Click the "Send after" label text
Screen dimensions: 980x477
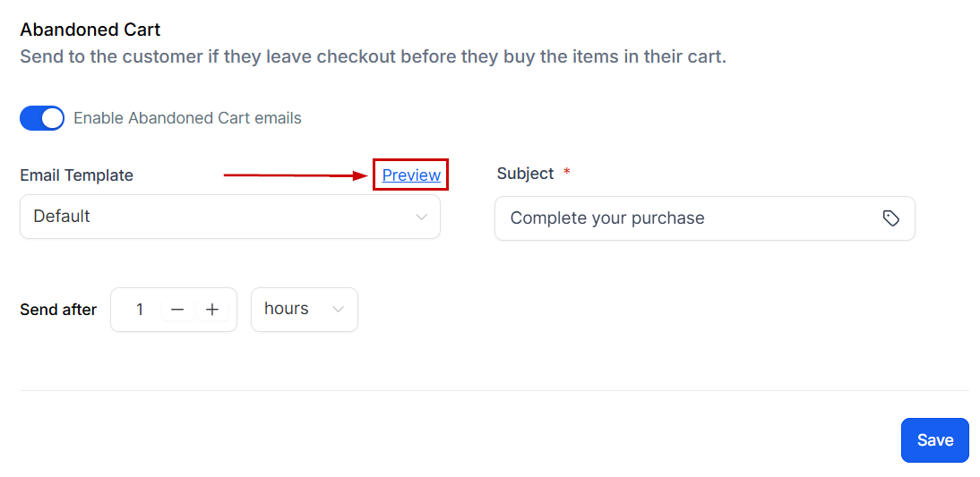click(x=58, y=310)
